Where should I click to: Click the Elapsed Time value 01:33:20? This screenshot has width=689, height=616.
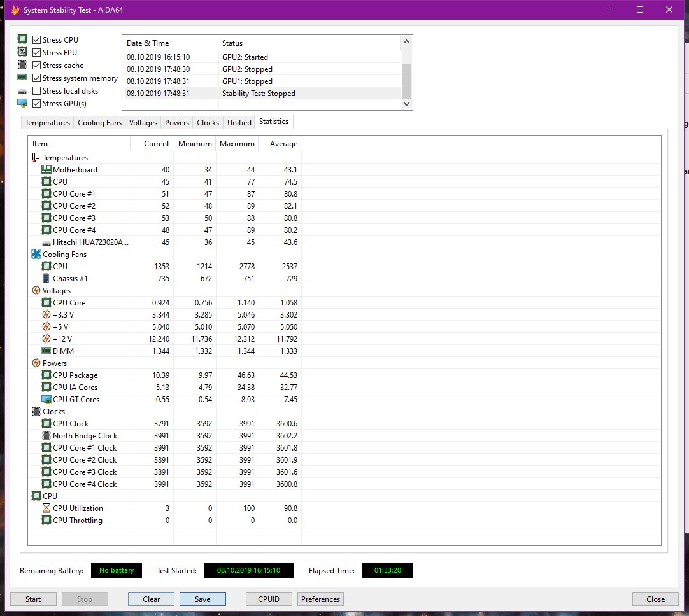(388, 570)
